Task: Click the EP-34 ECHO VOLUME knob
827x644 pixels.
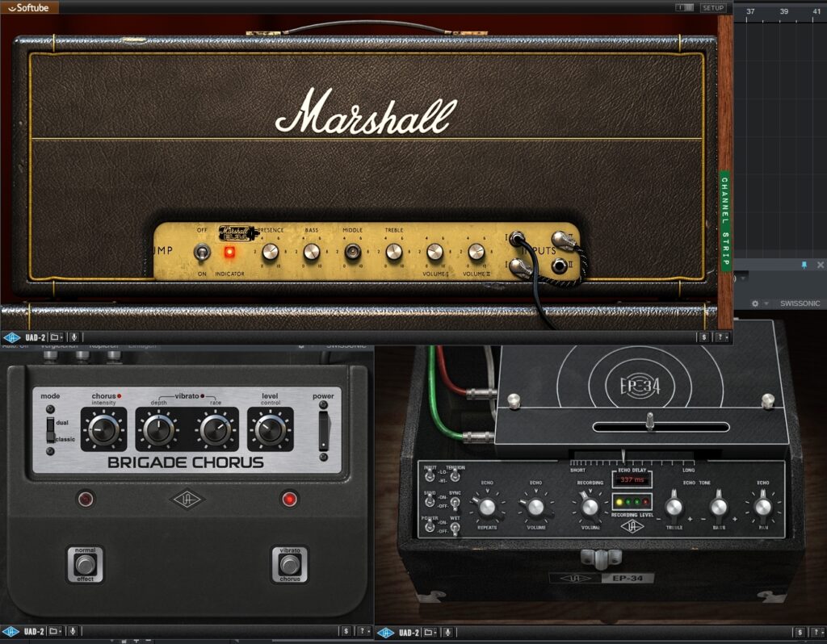Action: pos(535,507)
